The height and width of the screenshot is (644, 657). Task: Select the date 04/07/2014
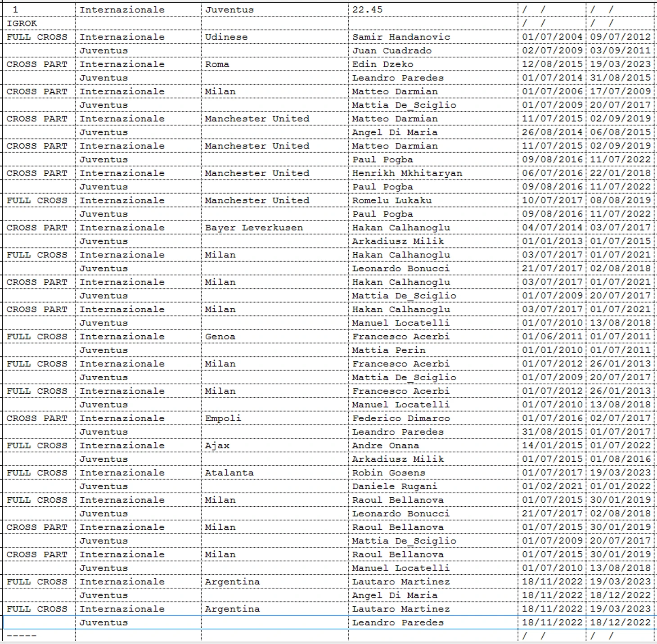(552, 227)
